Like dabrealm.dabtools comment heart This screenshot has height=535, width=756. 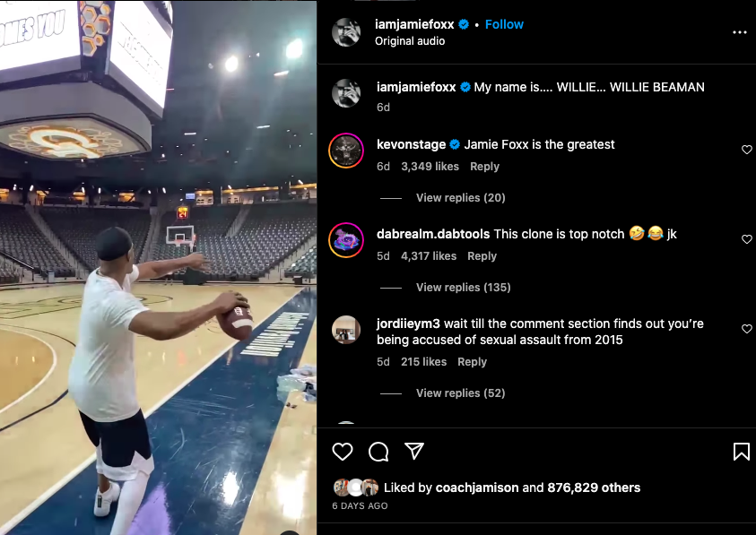(x=747, y=239)
